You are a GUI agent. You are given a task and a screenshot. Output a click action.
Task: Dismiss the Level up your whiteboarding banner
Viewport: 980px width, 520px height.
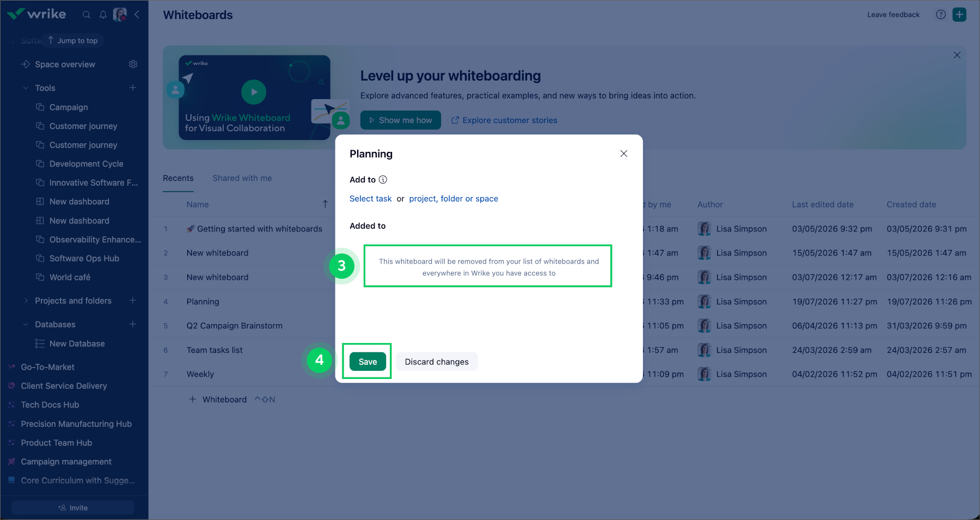pos(957,55)
